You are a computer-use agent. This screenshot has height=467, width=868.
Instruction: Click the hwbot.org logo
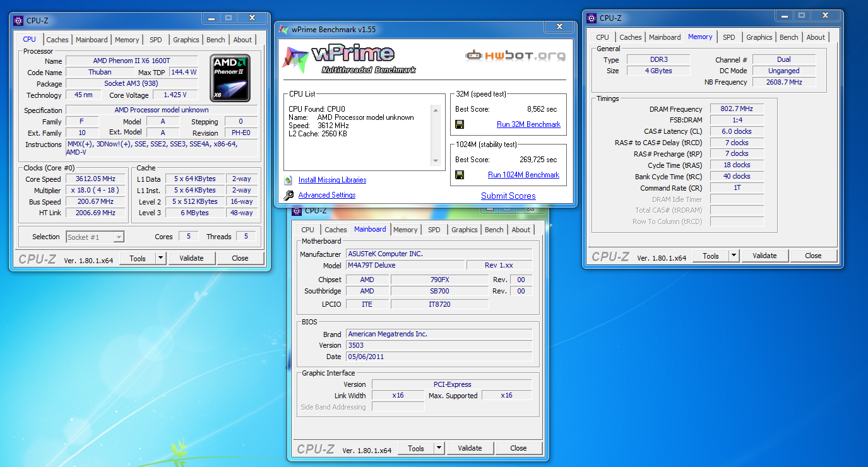coord(516,56)
